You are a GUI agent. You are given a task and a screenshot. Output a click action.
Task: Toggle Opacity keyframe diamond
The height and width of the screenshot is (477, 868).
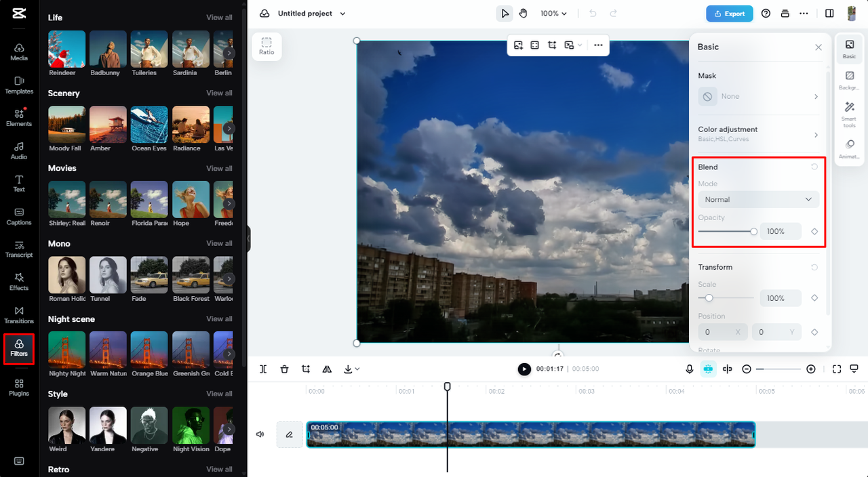click(814, 232)
